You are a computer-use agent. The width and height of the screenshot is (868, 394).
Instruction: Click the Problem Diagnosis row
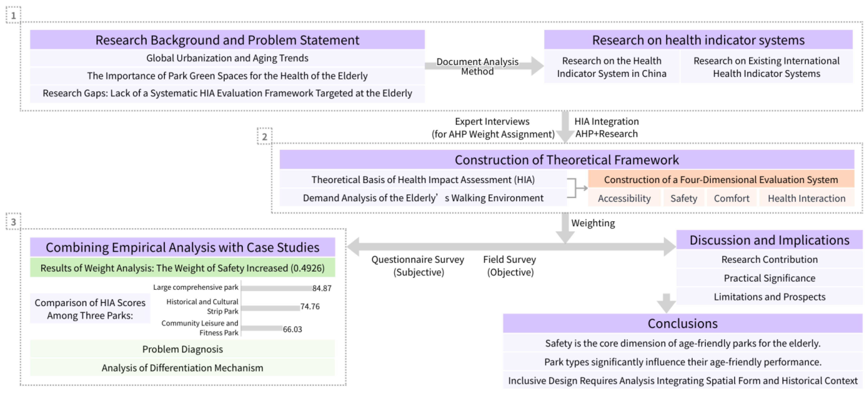pyautogui.click(x=182, y=349)
